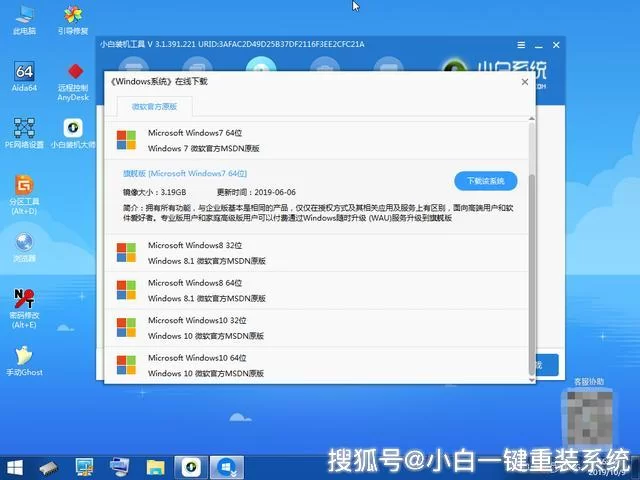Expand the Microsoft Windows8 32位 entry
This screenshot has height=480, width=640.
click(x=320, y=252)
